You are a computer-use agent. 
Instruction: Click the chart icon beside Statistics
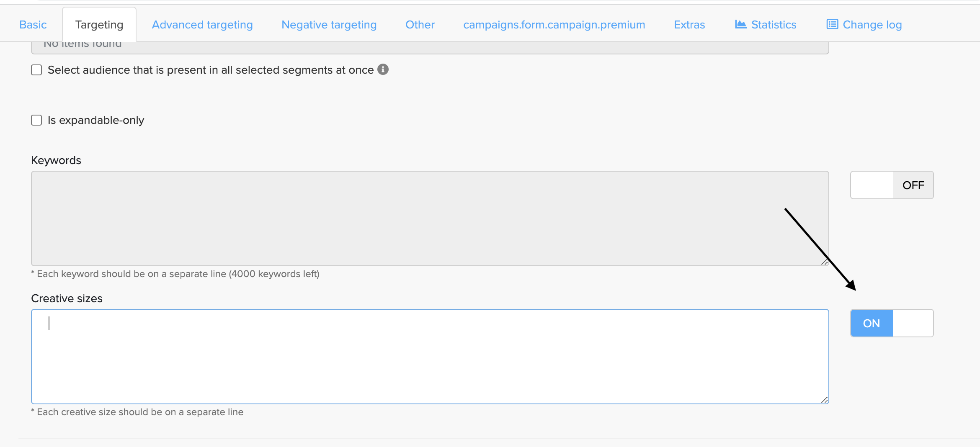point(740,25)
